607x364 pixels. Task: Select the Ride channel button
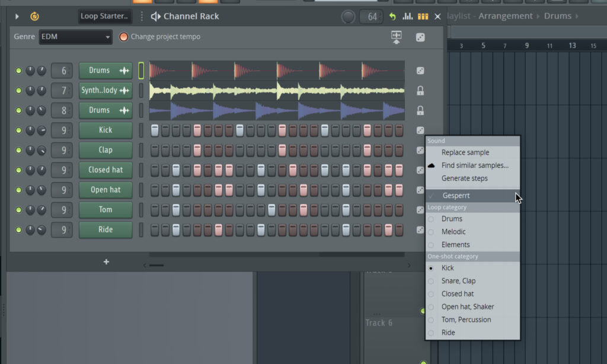[106, 230]
